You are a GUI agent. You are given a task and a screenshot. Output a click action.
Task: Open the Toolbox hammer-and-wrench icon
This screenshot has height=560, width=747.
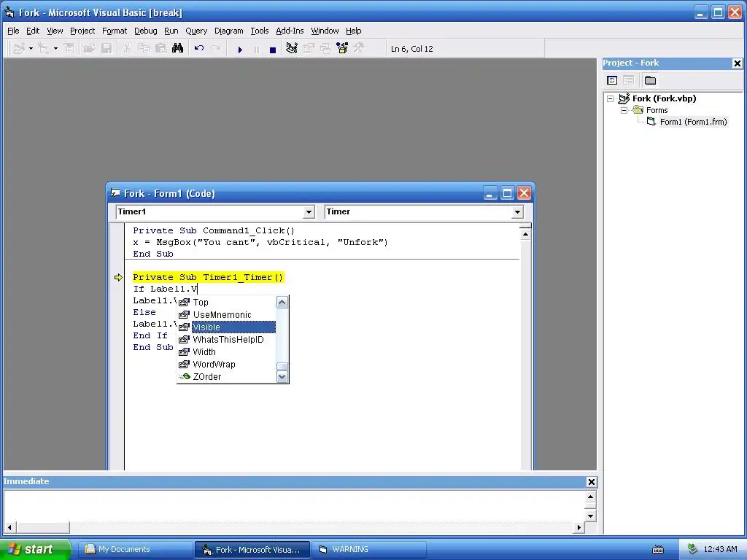click(x=359, y=49)
